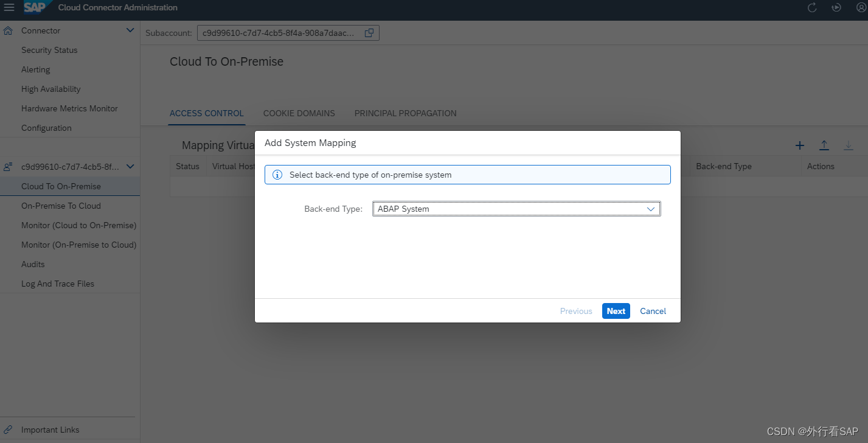Copy the subaccount ID with copy icon
This screenshot has width=868, height=443.
(x=369, y=33)
